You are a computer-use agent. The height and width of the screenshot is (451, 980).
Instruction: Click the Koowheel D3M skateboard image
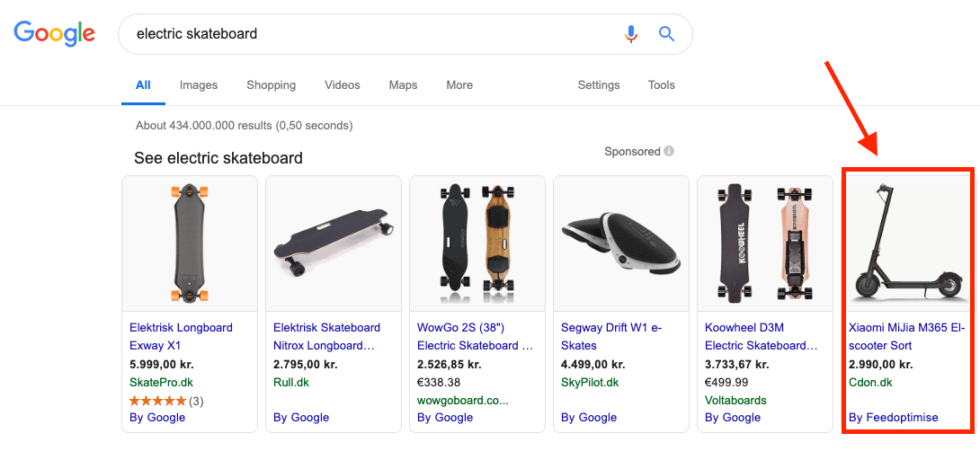765,243
